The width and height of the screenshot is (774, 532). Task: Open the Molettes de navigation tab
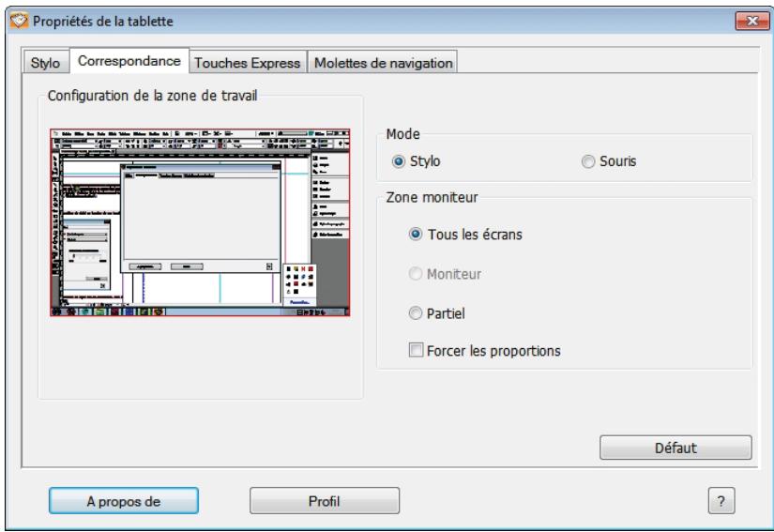tap(383, 63)
